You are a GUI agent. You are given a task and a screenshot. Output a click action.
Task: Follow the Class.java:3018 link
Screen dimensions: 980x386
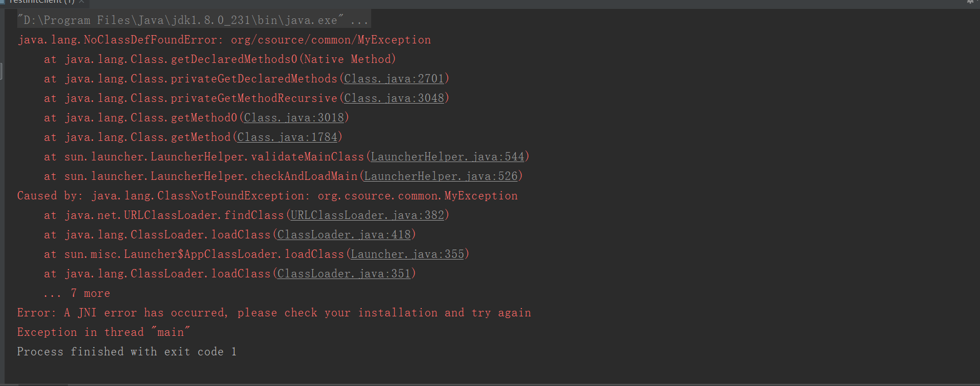[x=294, y=118]
